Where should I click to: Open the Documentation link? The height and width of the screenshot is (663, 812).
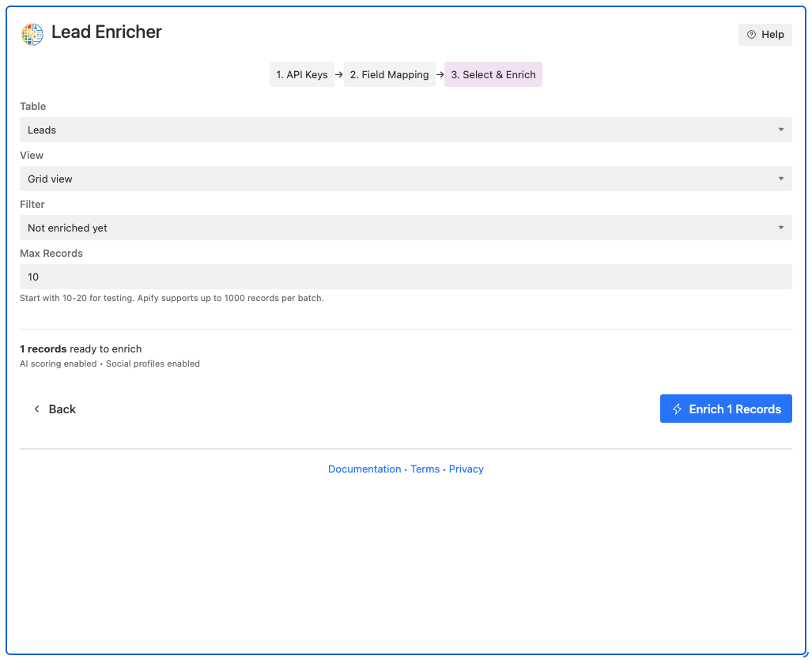[364, 469]
